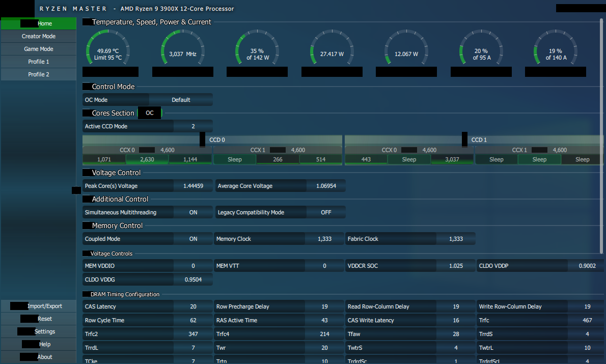The width and height of the screenshot is (606, 364).
Task: Click the Import/Export button
Action: (x=44, y=306)
